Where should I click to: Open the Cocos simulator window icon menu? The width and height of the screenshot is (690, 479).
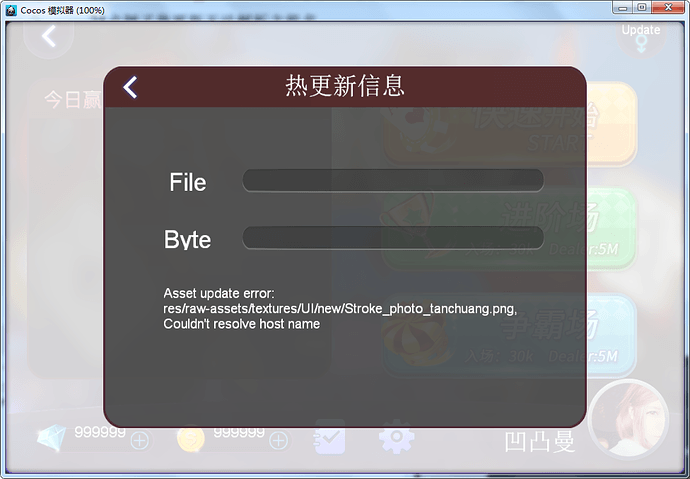[x=11, y=10]
